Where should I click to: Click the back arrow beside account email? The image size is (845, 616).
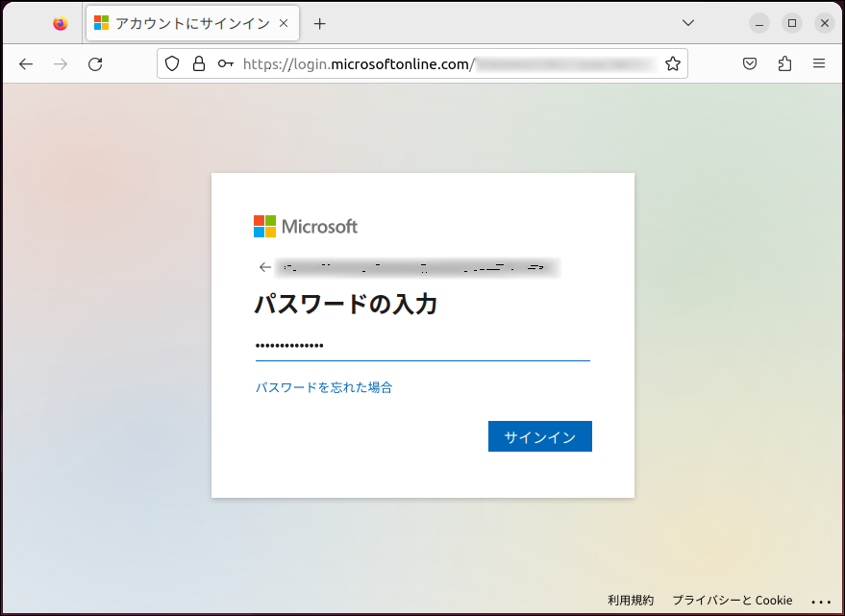point(264,267)
